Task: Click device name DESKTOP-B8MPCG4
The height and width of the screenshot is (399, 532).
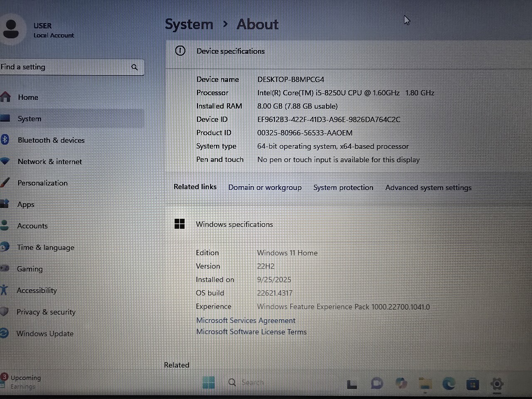Action: click(291, 79)
